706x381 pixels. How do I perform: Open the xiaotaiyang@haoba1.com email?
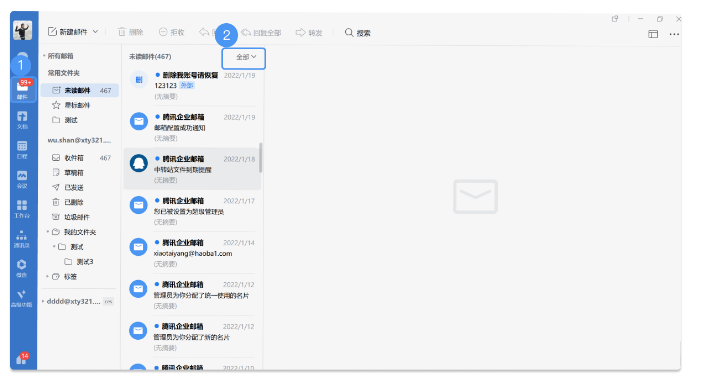(x=192, y=253)
